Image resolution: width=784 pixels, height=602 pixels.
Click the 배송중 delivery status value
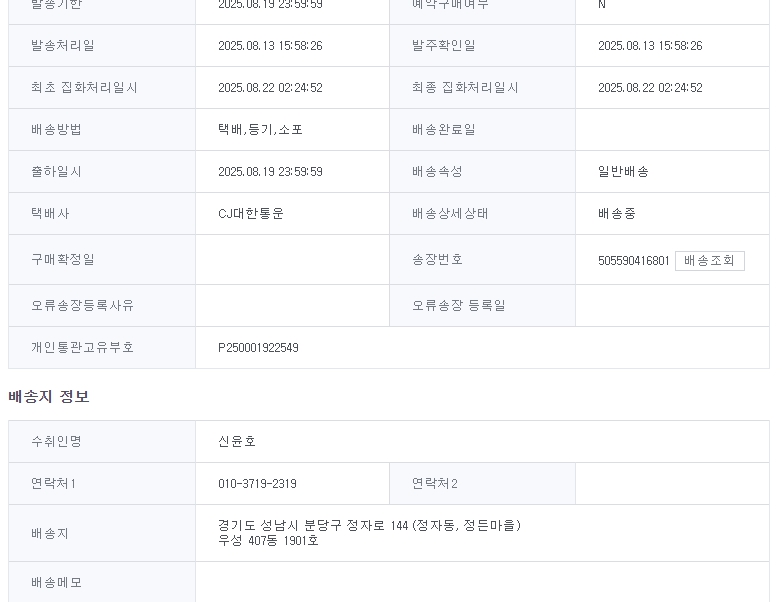[616, 214]
